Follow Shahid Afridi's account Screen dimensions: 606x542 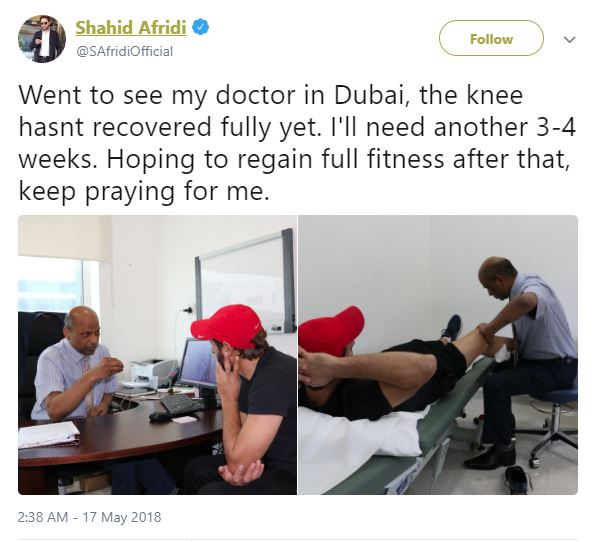[491, 38]
